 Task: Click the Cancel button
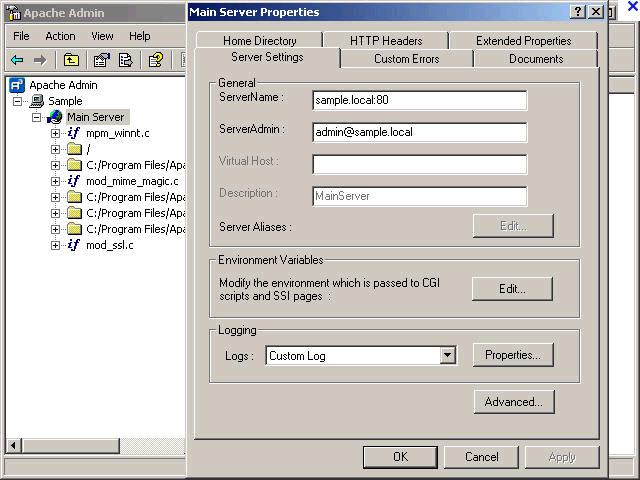coord(481,457)
